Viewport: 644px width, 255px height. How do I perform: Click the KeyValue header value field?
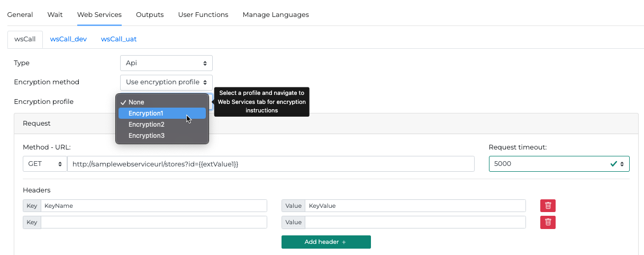pos(414,206)
